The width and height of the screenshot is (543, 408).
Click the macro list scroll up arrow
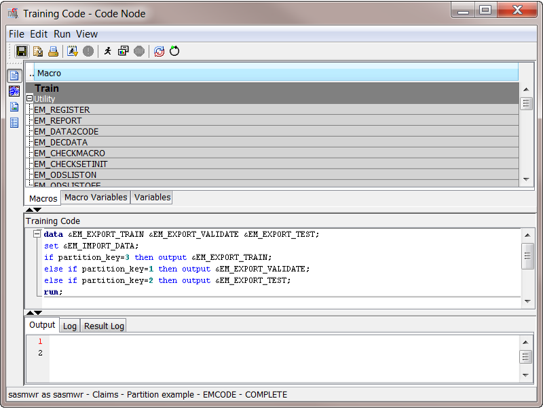[x=526, y=89]
